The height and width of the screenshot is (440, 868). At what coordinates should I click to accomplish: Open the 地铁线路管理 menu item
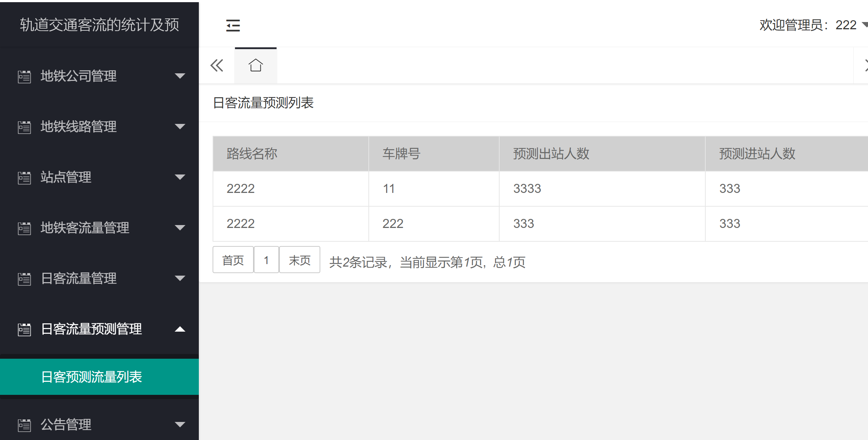point(78,127)
